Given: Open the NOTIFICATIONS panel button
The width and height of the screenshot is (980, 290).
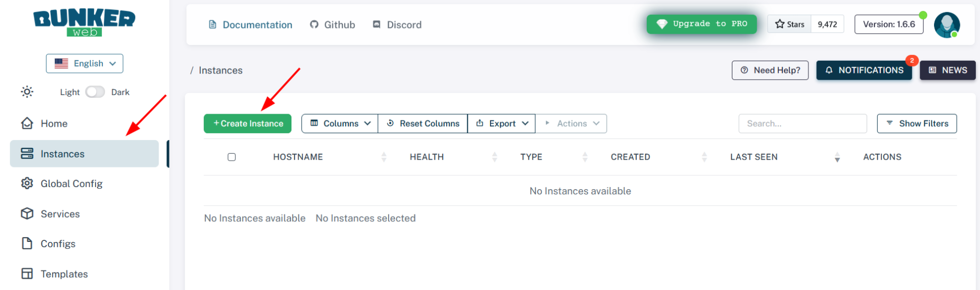Looking at the screenshot, I should pos(864,70).
